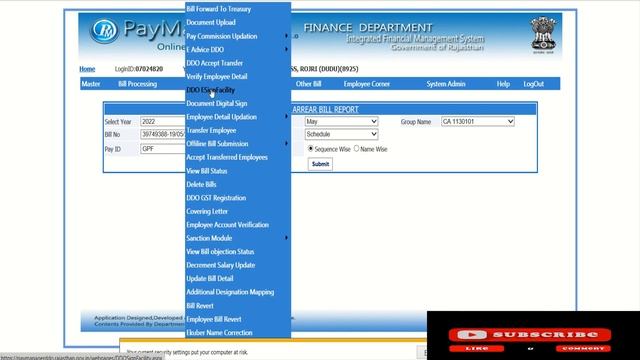640x360 pixels.
Task: Select Holder Name Correction entry
Action: (219, 333)
